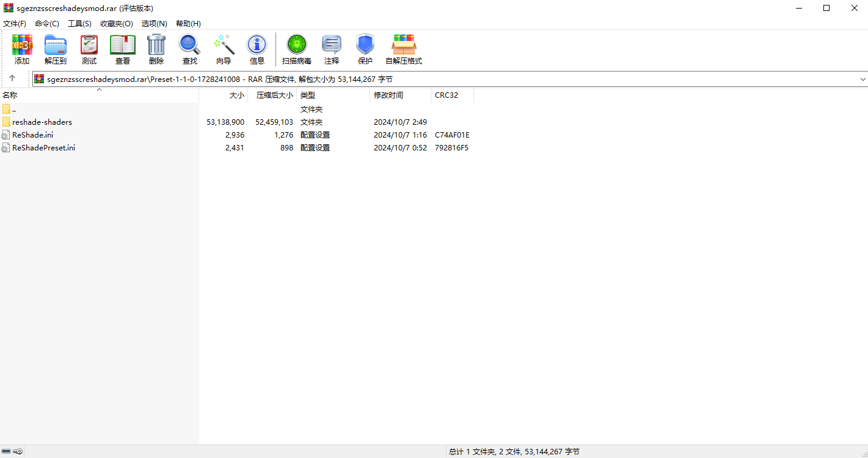Click the 删除 (Delete) trash icon
The image size is (868, 458).
click(156, 45)
